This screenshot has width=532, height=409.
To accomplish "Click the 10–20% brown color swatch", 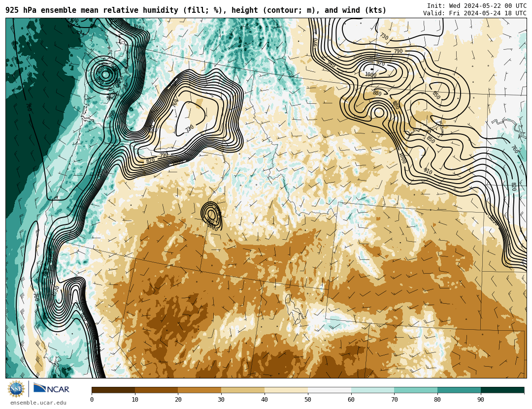I will pyautogui.click(x=157, y=390).
